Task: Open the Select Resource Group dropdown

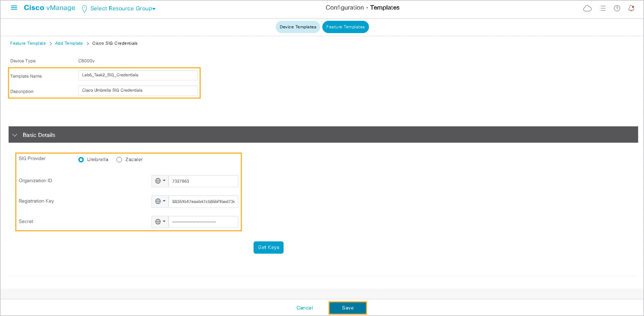Action: 123,9
